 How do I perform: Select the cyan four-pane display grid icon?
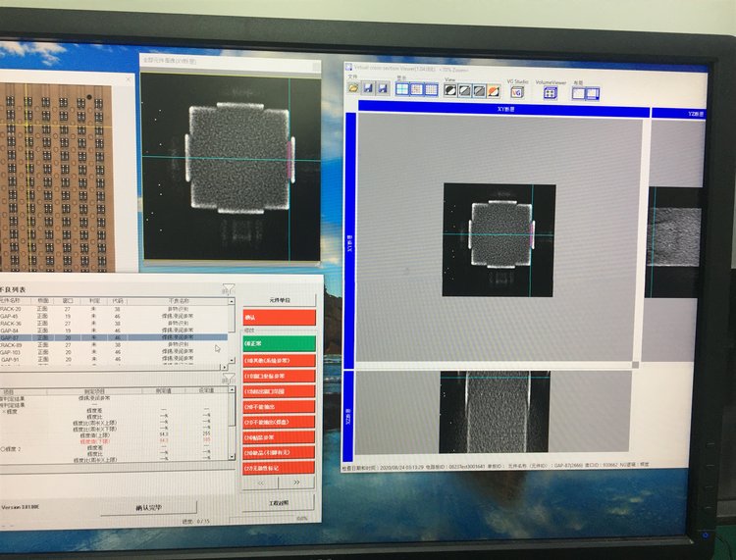[402, 88]
